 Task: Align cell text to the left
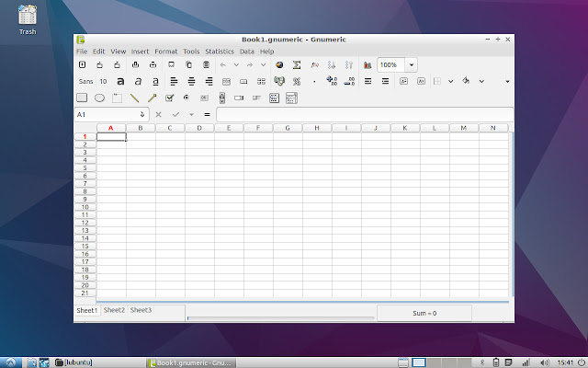174,81
